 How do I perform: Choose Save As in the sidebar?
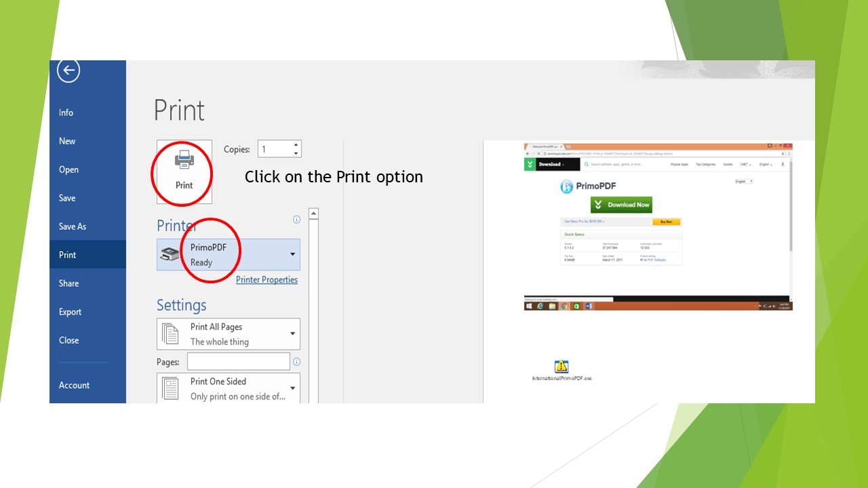pyautogui.click(x=73, y=226)
